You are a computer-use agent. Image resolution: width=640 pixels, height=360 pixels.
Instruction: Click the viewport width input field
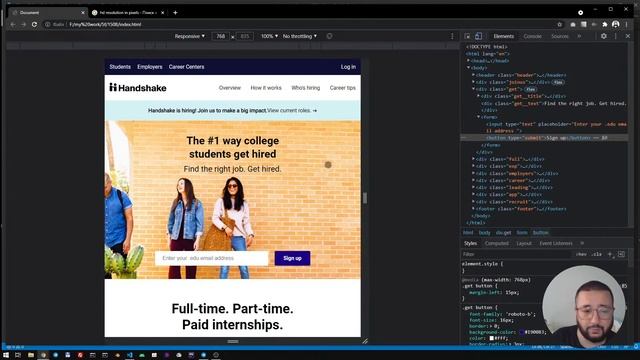(x=221, y=36)
